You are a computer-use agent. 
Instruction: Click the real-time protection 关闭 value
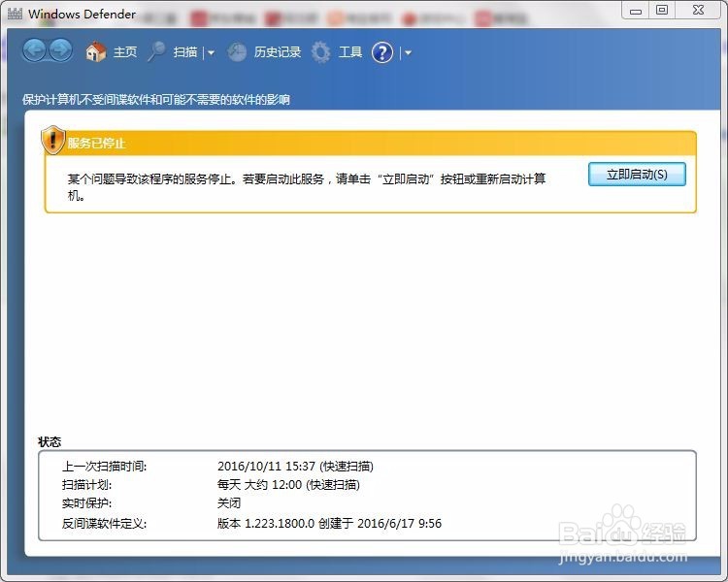pyautogui.click(x=229, y=503)
